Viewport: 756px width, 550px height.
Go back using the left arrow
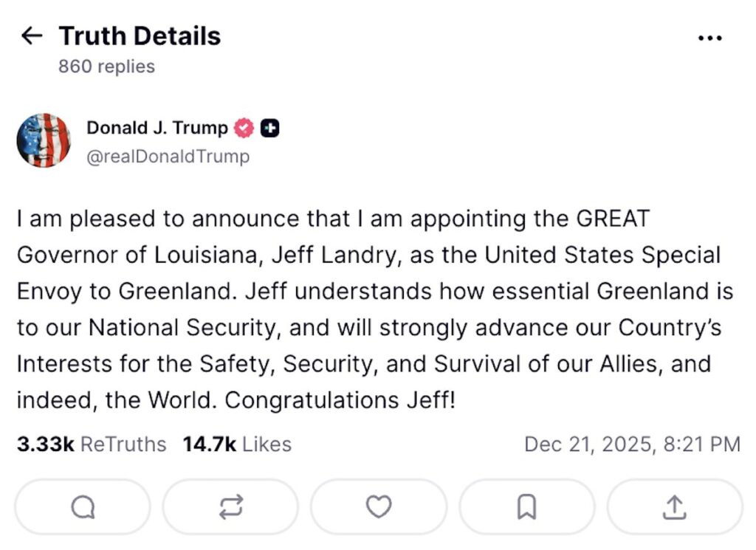pyautogui.click(x=32, y=35)
